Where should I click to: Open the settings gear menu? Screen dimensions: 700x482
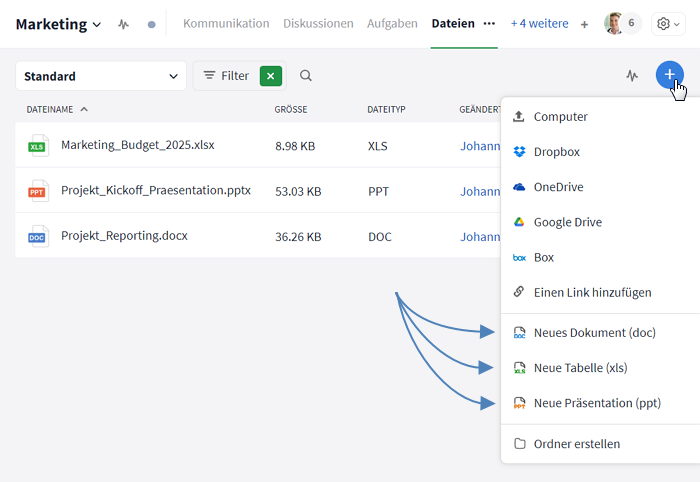tap(669, 24)
